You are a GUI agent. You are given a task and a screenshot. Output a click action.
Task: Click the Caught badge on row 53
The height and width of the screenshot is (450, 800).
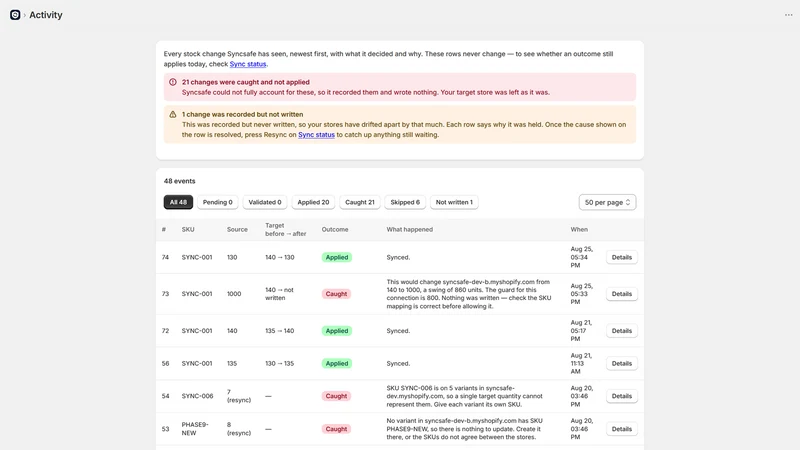336,429
